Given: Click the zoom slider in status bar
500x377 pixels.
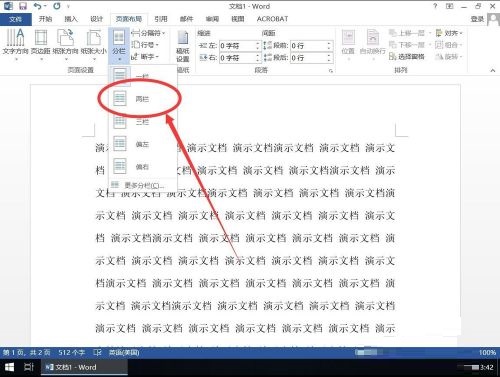Looking at the screenshot, I should coord(367,352).
